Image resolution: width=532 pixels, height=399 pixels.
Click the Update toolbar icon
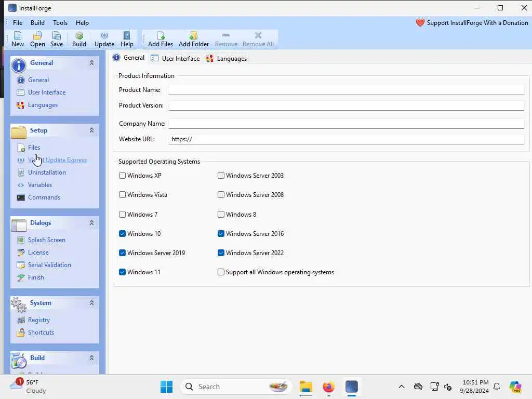click(104, 39)
